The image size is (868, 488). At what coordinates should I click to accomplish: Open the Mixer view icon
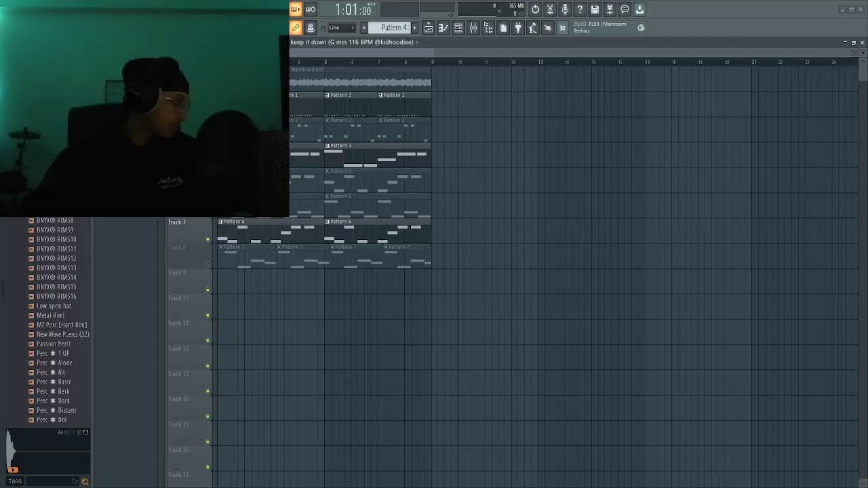click(x=473, y=28)
